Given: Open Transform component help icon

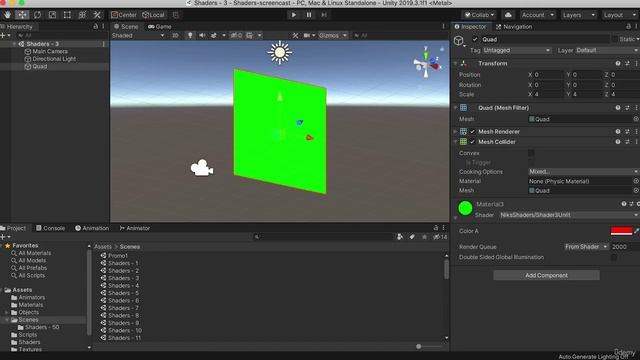Looking at the screenshot, I should tap(618, 63).
